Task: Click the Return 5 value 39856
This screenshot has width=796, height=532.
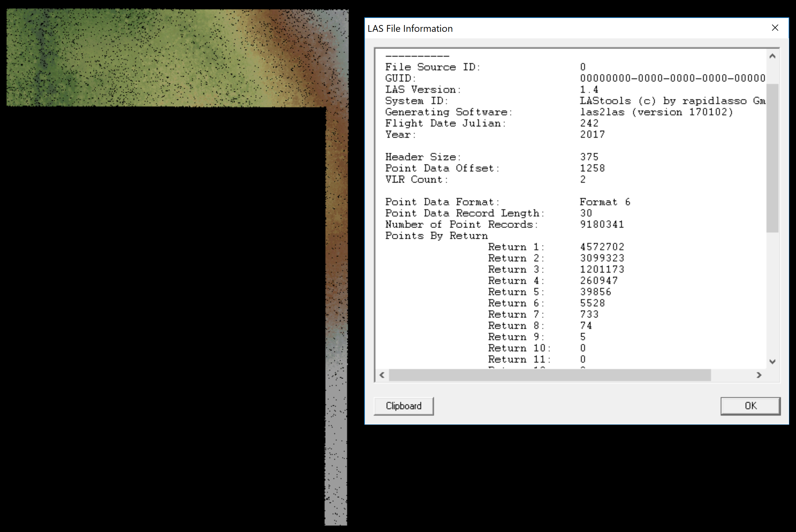Action: [x=595, y=292]
